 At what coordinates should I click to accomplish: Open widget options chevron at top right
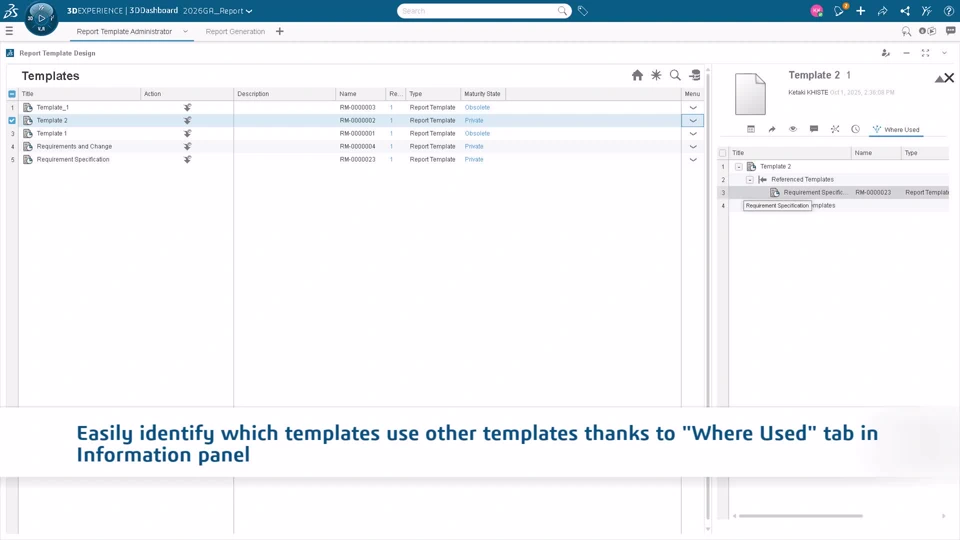[x=945, y=53]
